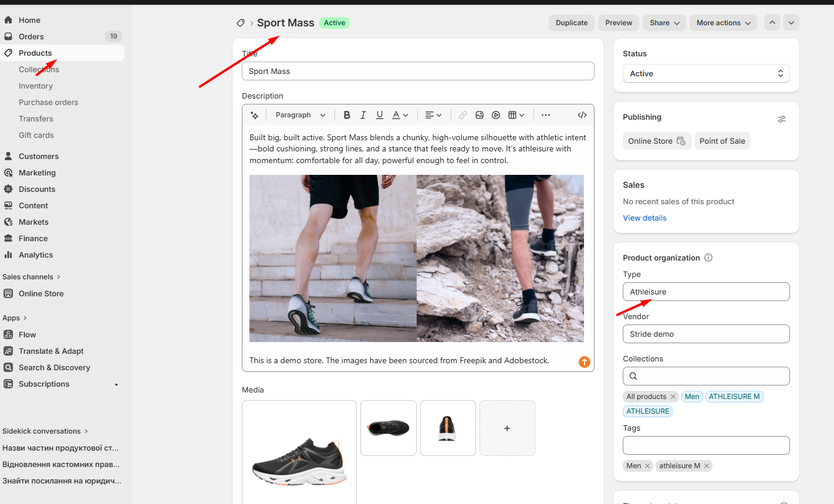
Task: Click the Translate & Adapt app icon
Action: pos(8,351)
